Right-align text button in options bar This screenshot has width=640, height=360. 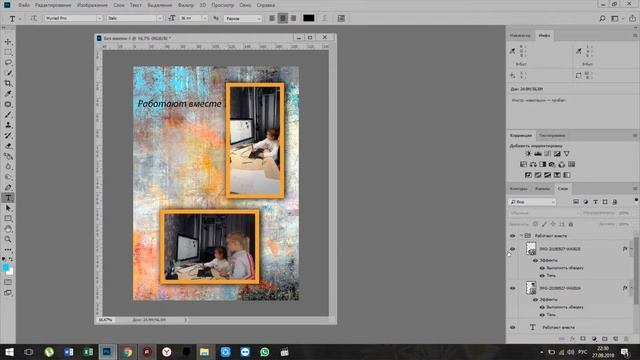click(293, 18)
